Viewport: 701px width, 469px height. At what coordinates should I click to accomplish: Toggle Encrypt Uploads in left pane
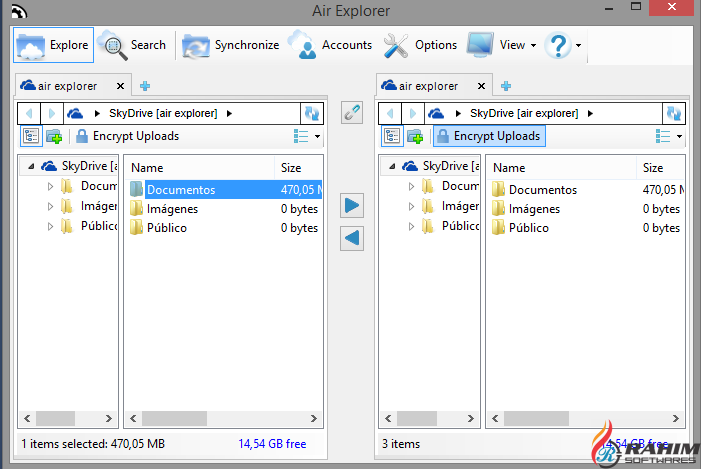click(127, 136)
